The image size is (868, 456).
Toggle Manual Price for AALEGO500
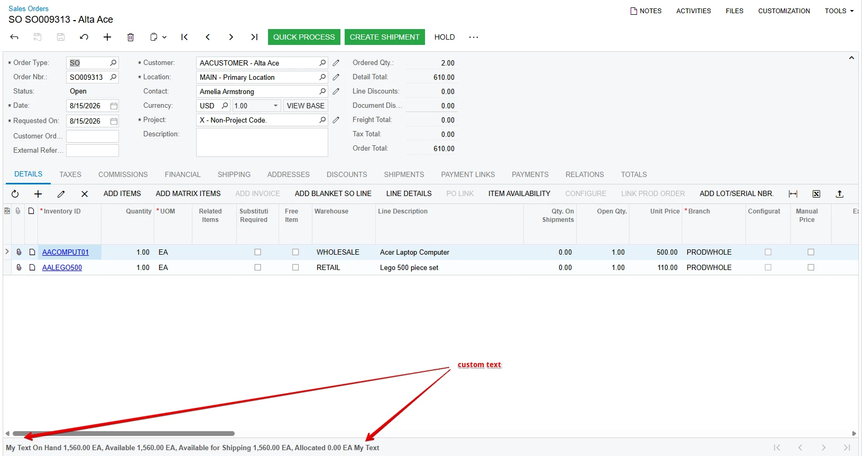click(811, 267)
